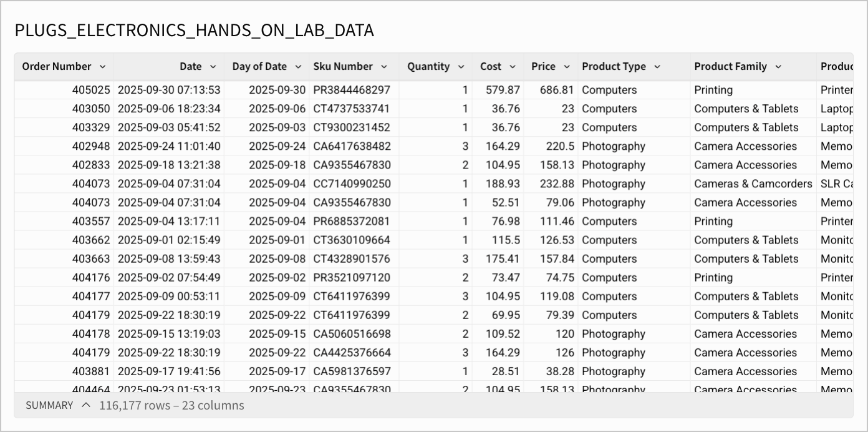Open the Sku Number column dropdown

(x=384, y=66)
